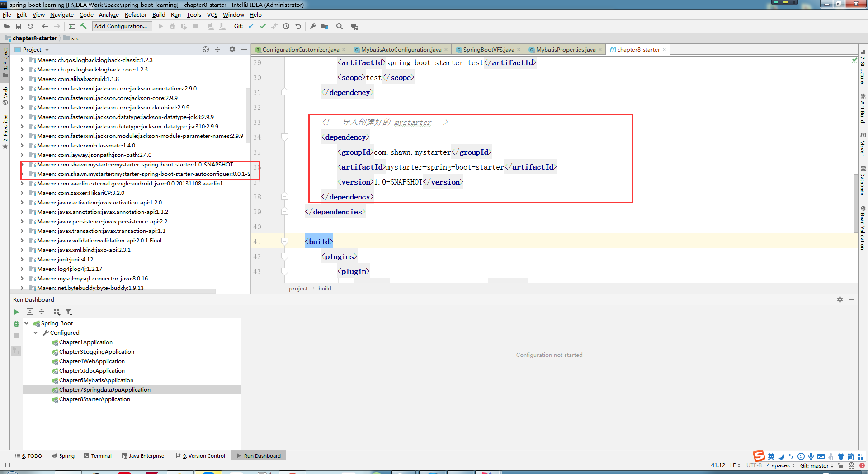Open the Project view dropdown arrow
Viewport: 868px width, 474px height.
(x=47, y=50)
